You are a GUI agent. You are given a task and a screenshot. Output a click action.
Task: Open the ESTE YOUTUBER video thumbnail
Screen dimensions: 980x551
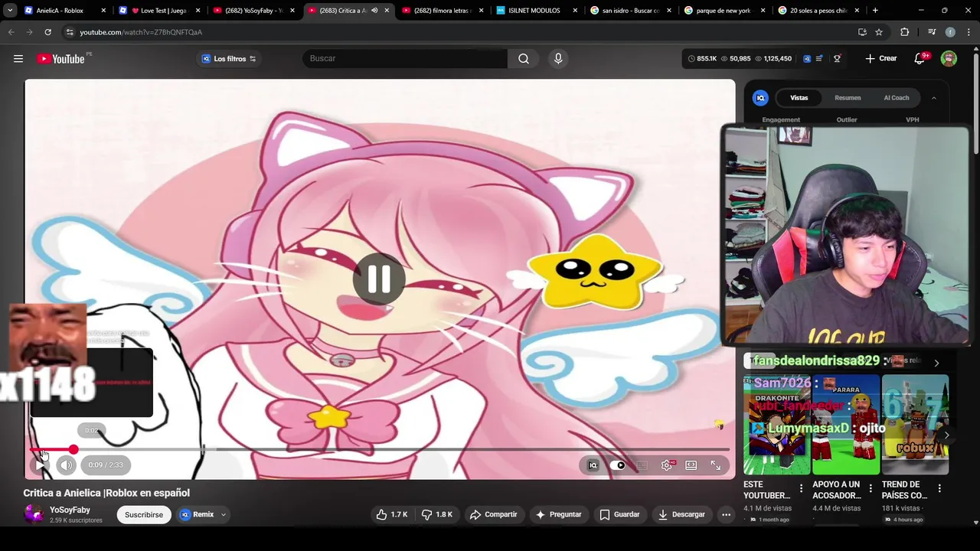(x=776, y=425)
